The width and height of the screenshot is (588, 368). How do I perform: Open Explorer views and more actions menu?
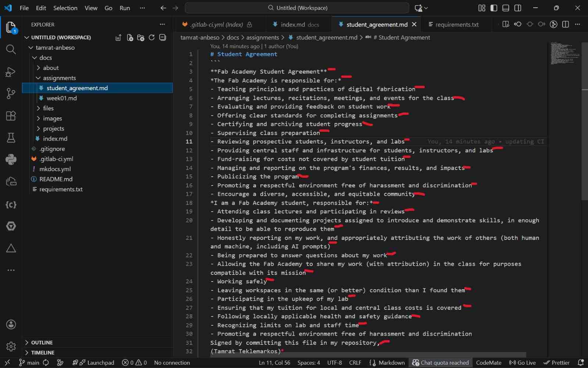162,24
